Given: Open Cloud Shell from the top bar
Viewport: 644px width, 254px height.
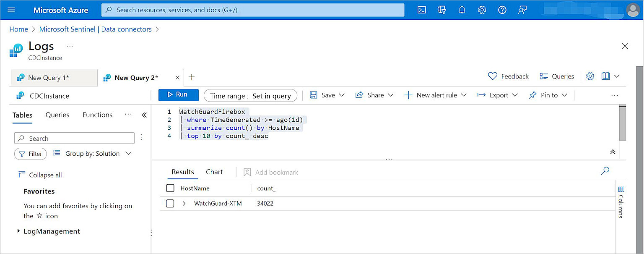Looking at the screenshot, I should pyautogui.click(x=422, y=10).
